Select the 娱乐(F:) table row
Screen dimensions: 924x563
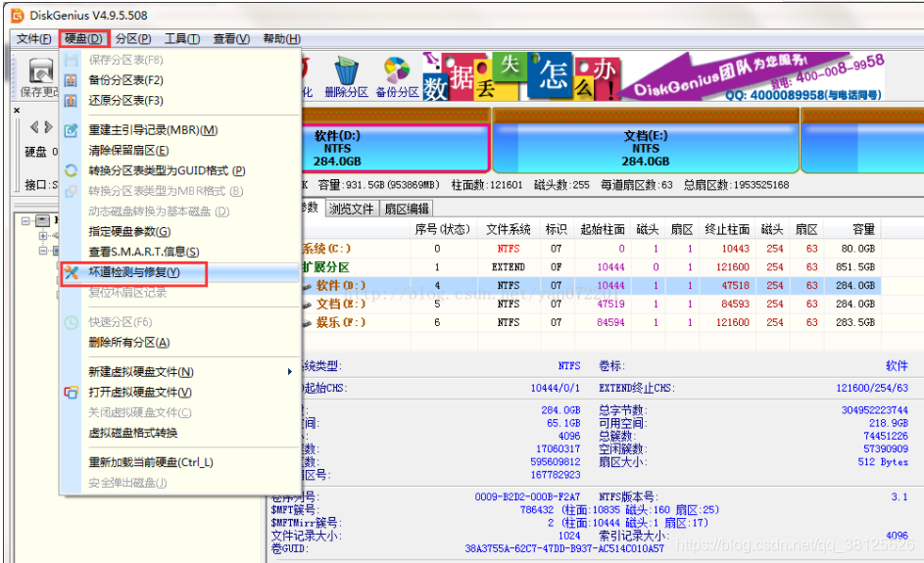pyautogui.click(x=591, y=322)
